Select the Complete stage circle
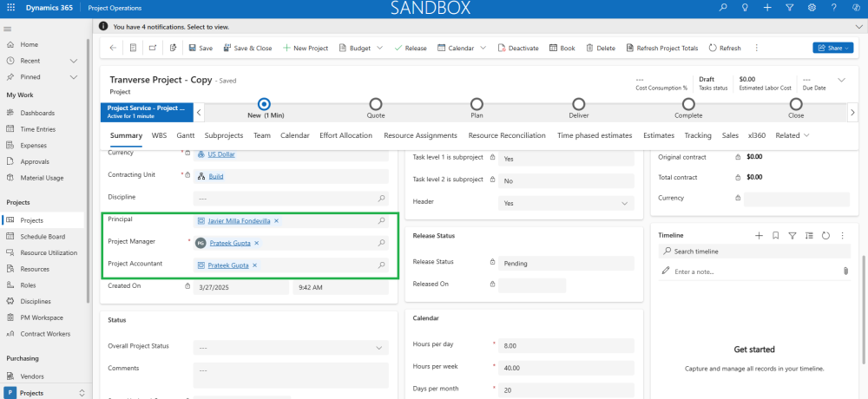This screenshot has width=868, height=399. pyautogui.click(x=688, y=104)
